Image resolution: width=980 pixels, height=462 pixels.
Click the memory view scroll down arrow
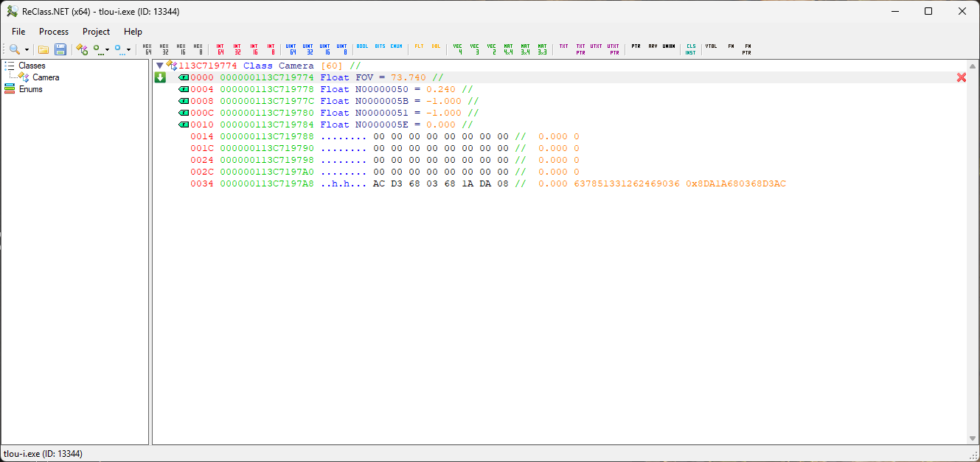(972, 438)
